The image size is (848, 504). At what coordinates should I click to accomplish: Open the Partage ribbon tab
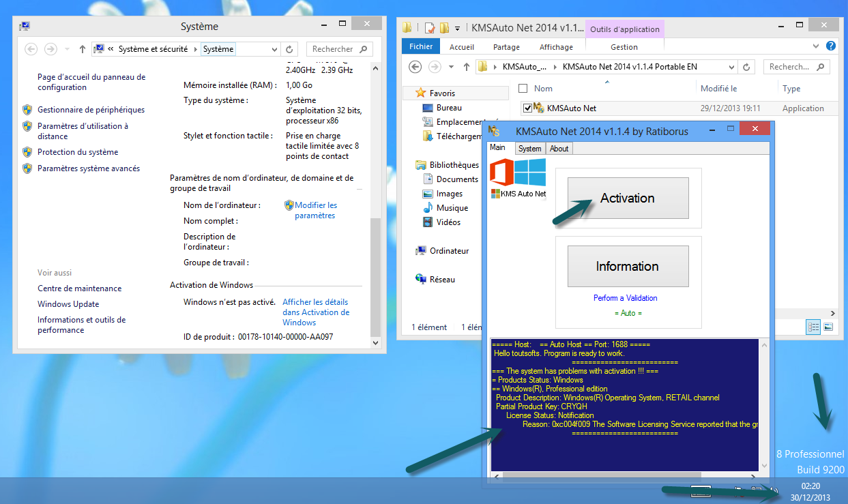[x=506, y=47]
